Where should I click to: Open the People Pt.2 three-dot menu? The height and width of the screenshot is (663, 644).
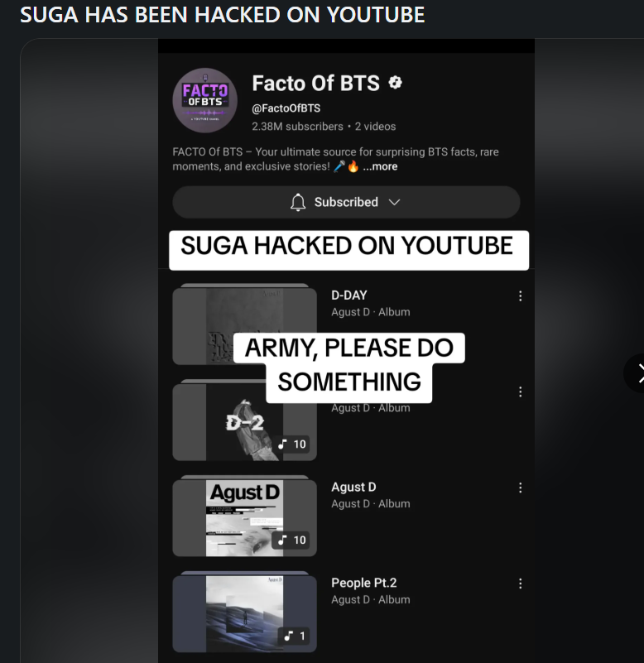click(520, 584)
